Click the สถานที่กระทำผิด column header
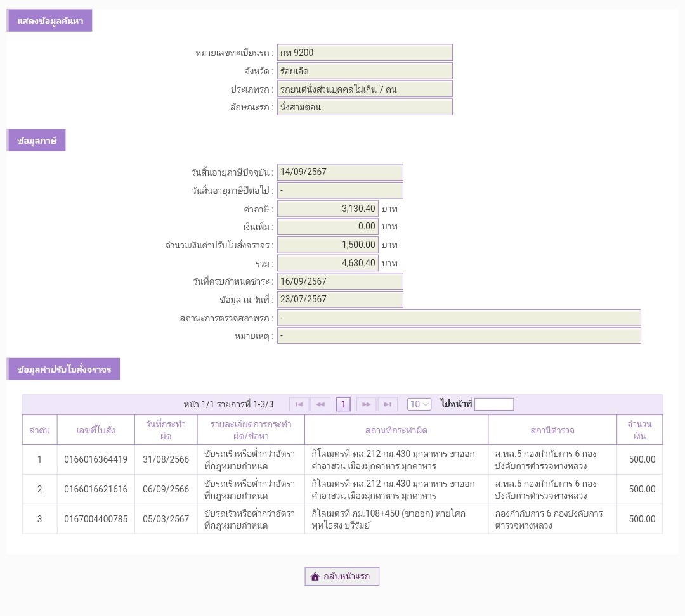 [396, 430]
